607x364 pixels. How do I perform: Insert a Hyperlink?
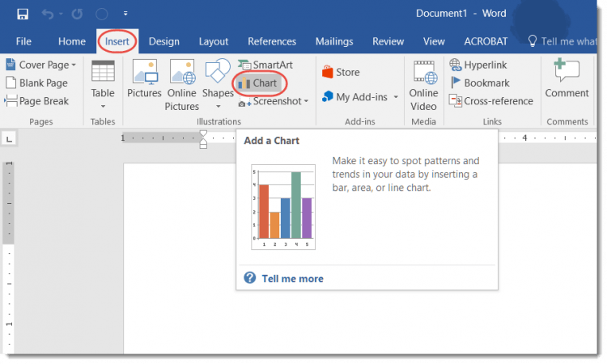click(478, 65)
